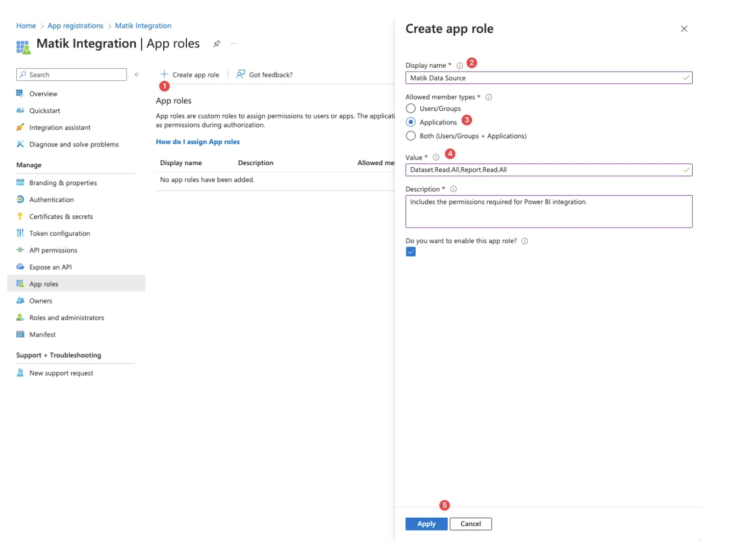
Task: Click the Matik Integration app logo icon
Action: click(23, 47)
